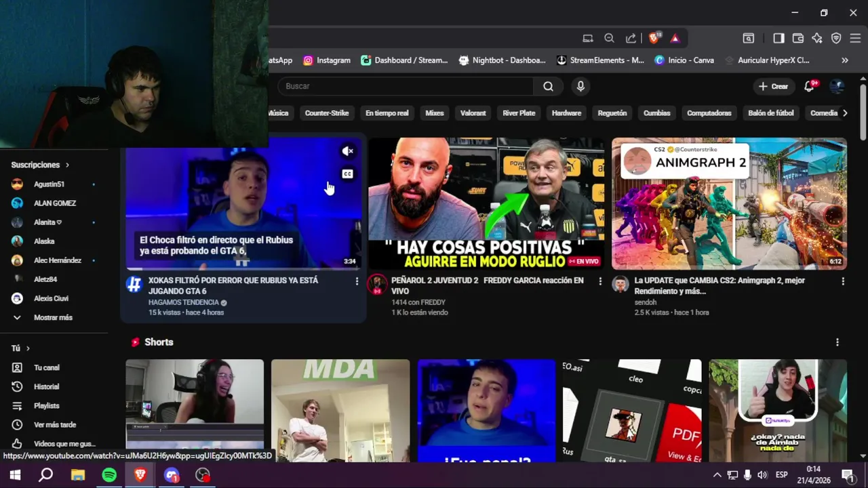Click the share page icon in address bar
The width and height of the screenshot is (868, 488).
[631, 39]
